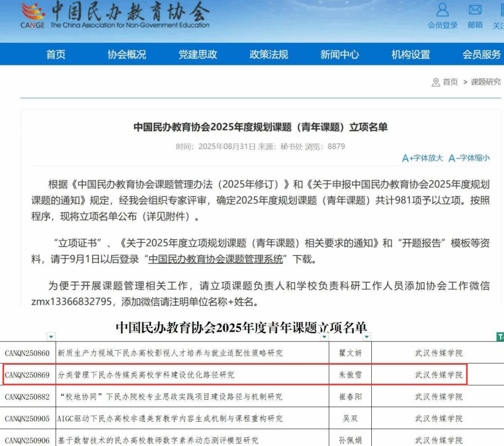Open the 邮箱 envelope icon
This screenshot has height=446, width=504.
tap(475, 10)
